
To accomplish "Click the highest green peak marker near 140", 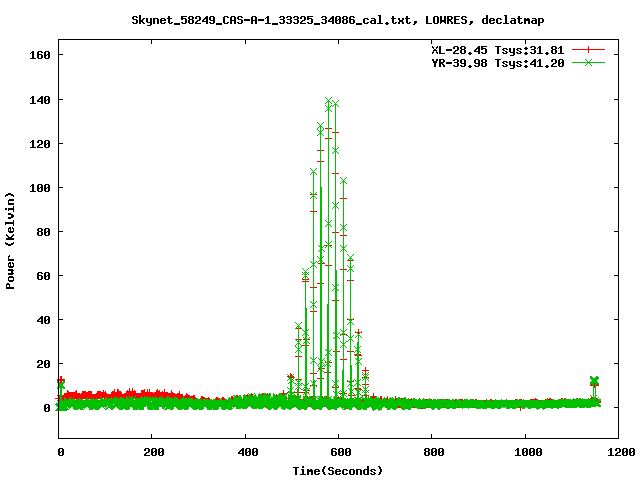I will click(x=329, y=100).
